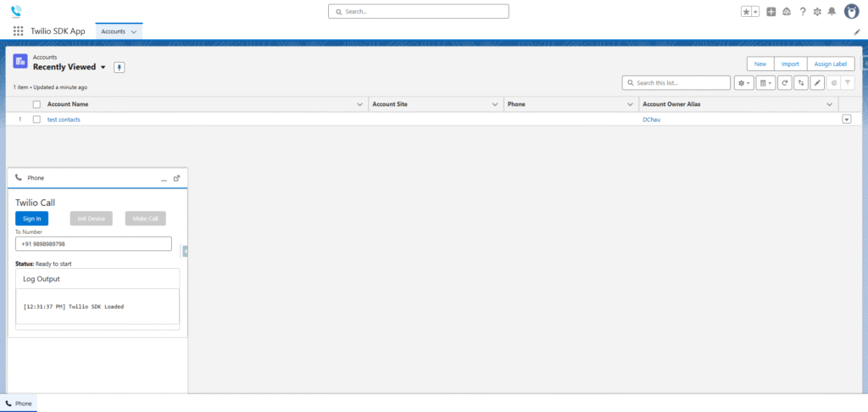Click the Log Output heading
The height and width of the screenshot is (412, 868).
42,279
